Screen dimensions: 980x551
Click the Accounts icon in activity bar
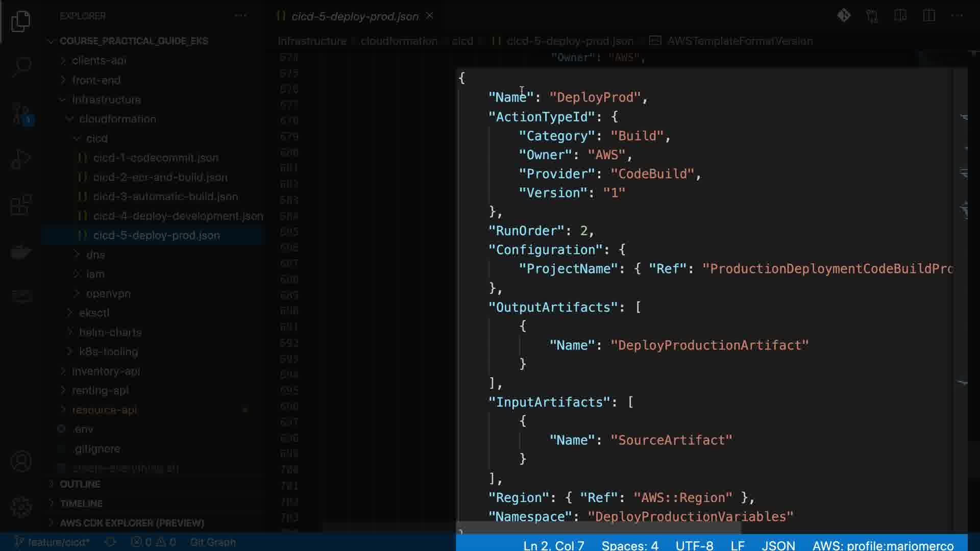[21, 461]
